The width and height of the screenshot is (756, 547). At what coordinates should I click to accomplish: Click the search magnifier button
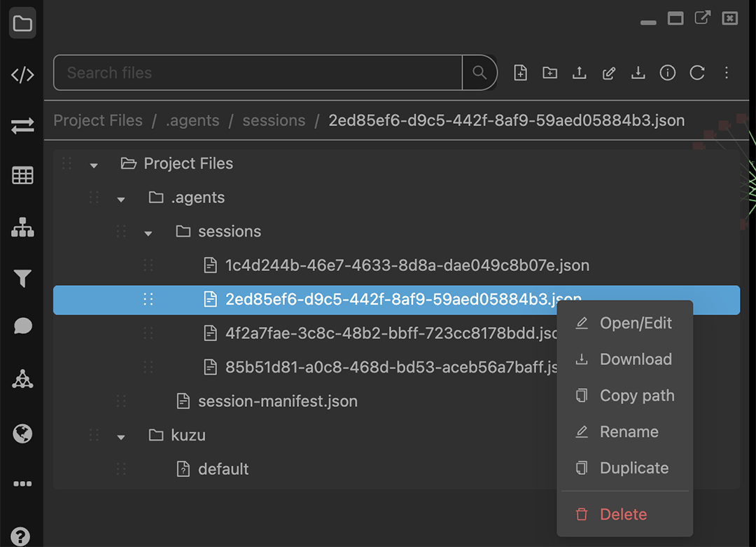point(479,73)
